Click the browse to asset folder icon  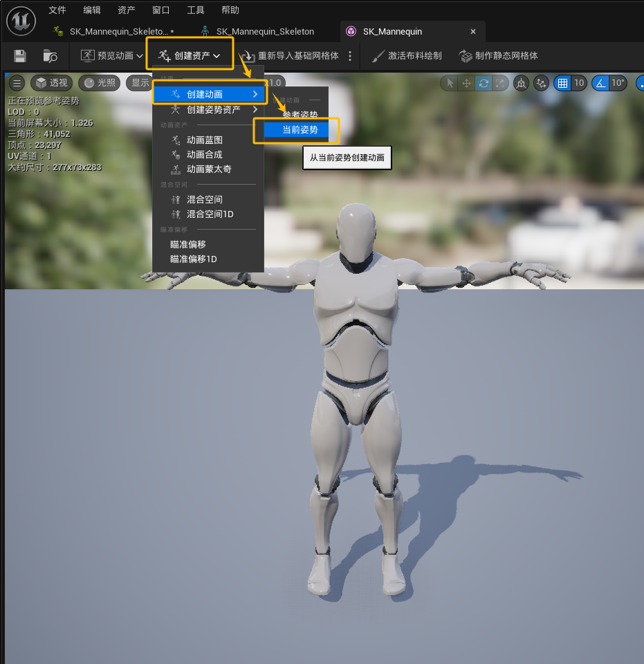(x=50, y=56)
